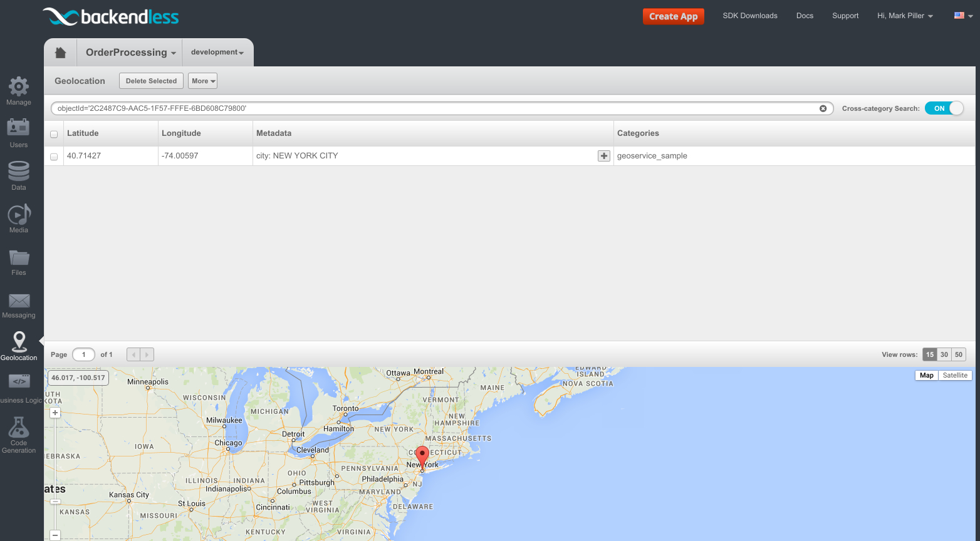Show 30 rows per view
Viewport: 980px width, 541px height.
944,354
